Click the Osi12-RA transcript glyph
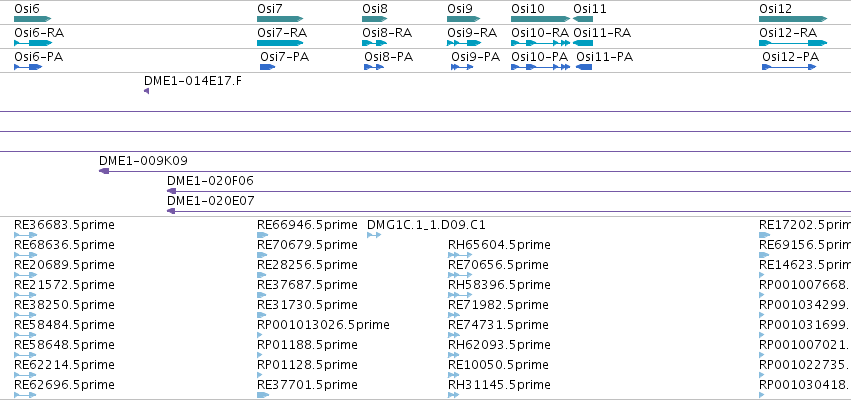Screen dimensions: 851x400 coord(793,43)
